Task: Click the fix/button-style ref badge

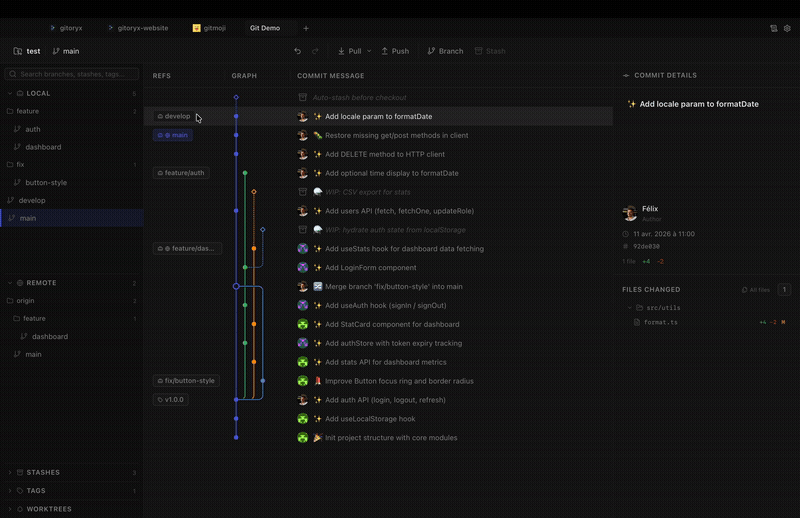Action: click(x=186, y=381)
